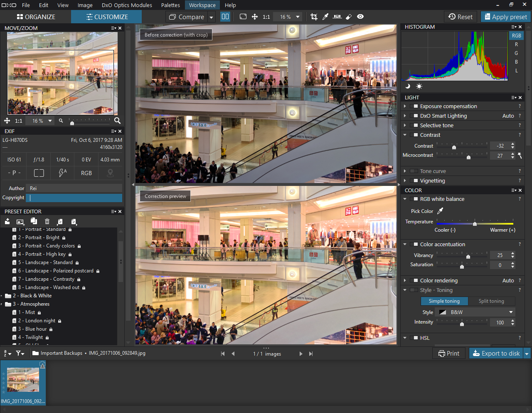Image resolution: width=532 pixels, height=413 pixels.
Task: Click the eye preview icon in toolbar
Action: pyautogui.click(x=360, y=17)
